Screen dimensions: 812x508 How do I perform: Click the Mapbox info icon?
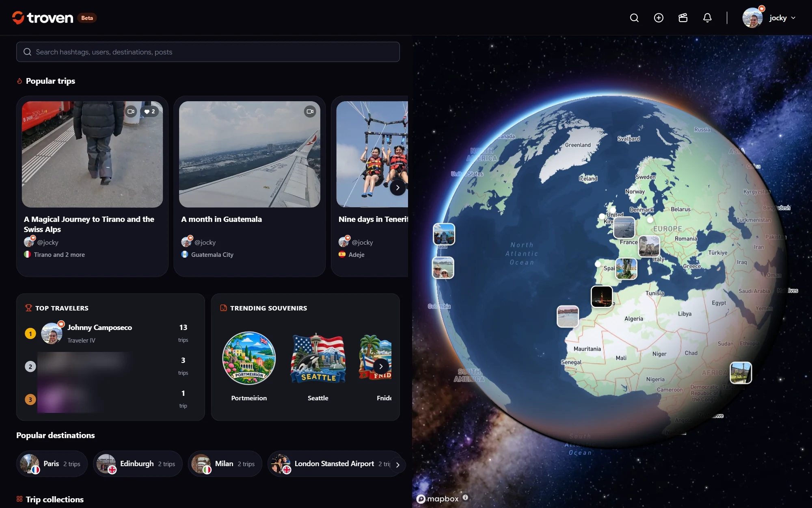(x=465, y=497)
